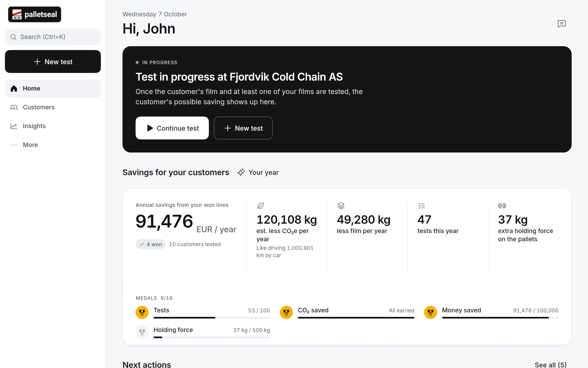
Task: Click the 47 tests this year value
Action: 424,220
